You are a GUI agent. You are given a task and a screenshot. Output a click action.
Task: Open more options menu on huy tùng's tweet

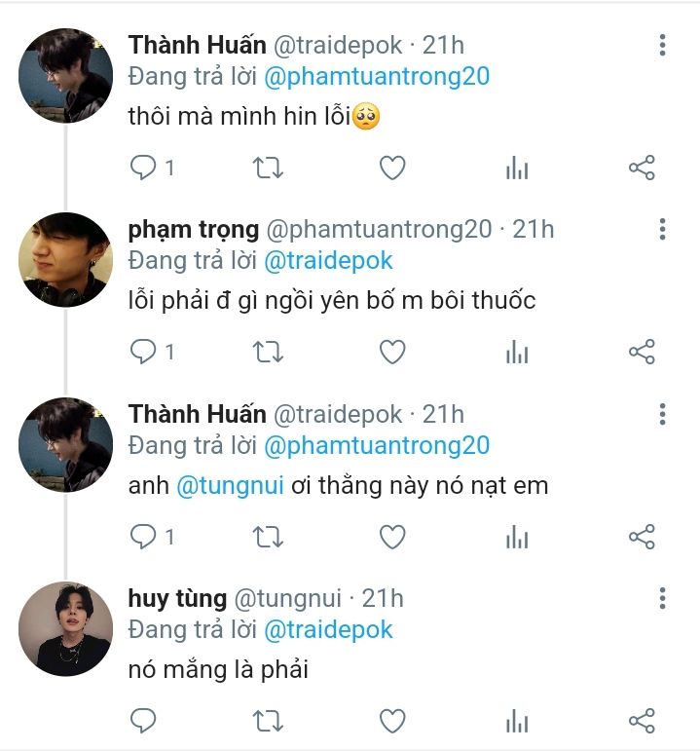tap(662, 598)
